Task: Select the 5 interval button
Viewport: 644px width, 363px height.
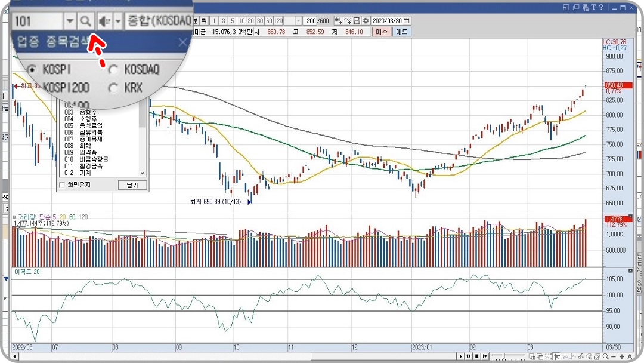Action: pyautogui.click(x=233, y=20)
